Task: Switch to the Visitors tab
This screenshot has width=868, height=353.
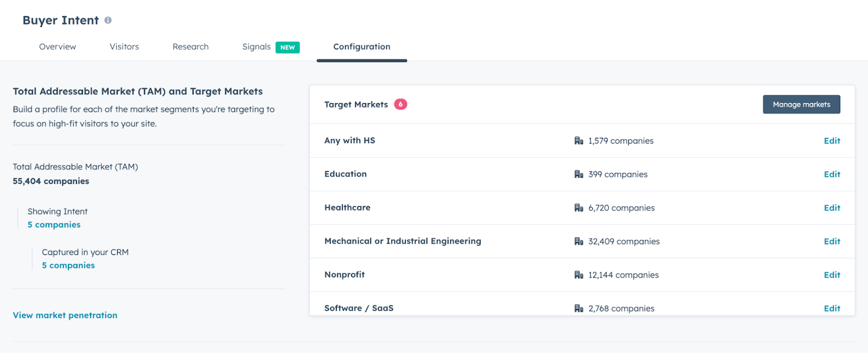Action: tap(124, 47)
